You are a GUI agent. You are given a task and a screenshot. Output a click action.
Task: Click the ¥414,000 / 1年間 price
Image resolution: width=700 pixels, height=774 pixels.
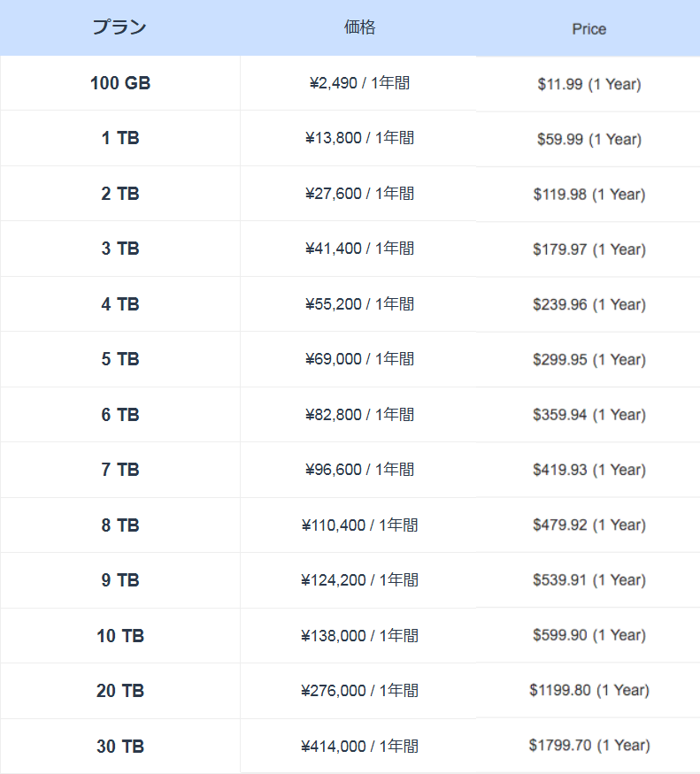click(x=359, y=747)
